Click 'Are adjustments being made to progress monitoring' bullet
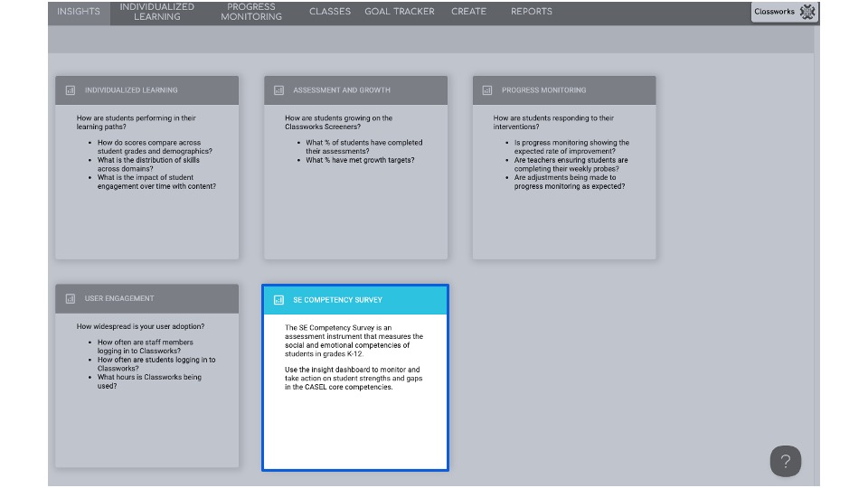This screenshot has height=488, width=868. click(x=570, y=182)
